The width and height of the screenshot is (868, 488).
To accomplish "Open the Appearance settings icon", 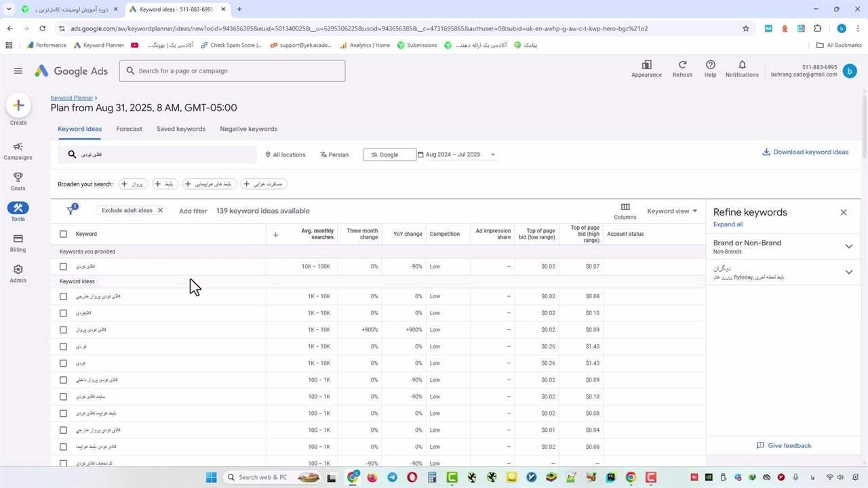I will click(x=646, y=66).
